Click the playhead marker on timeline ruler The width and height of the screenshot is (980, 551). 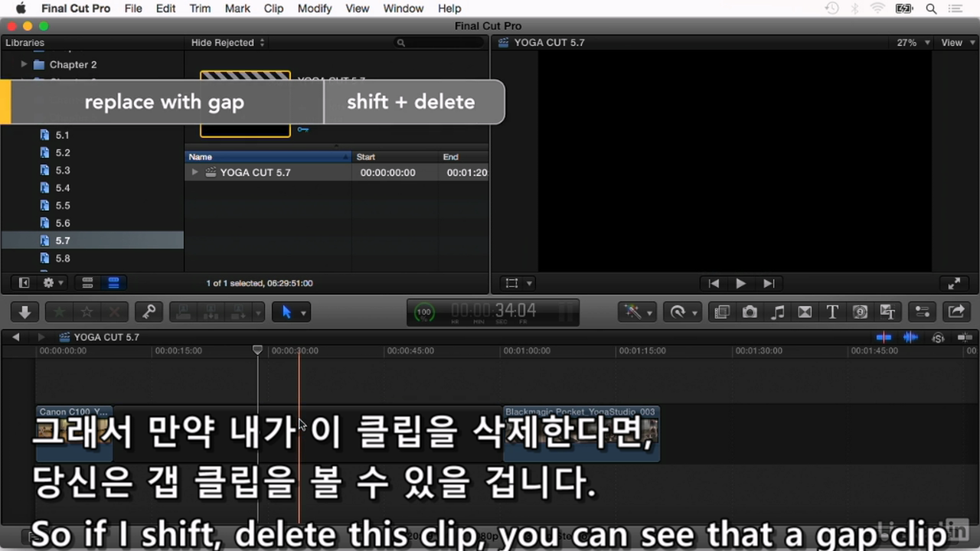pyautogui.click(x=258, y=350)
